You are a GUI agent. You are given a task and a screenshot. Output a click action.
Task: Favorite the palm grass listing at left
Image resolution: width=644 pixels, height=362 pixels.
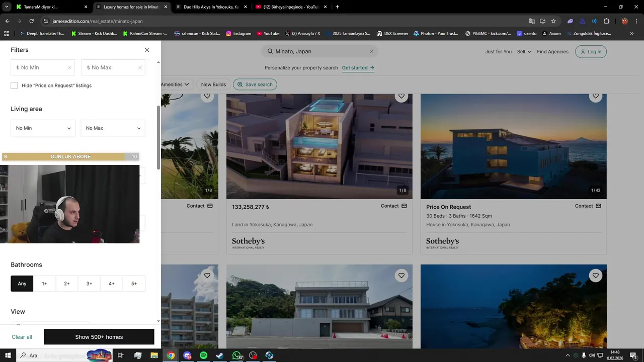click(207, 96)
